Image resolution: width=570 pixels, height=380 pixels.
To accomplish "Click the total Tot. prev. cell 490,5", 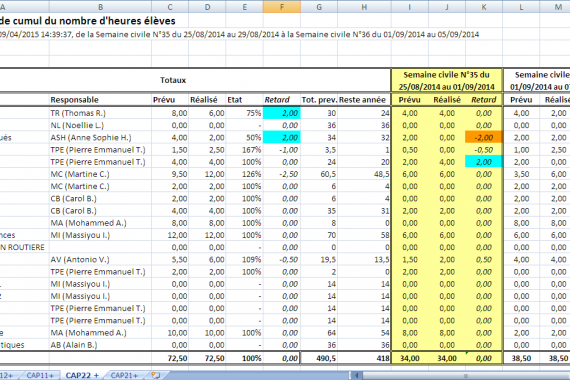I will 319,358.
